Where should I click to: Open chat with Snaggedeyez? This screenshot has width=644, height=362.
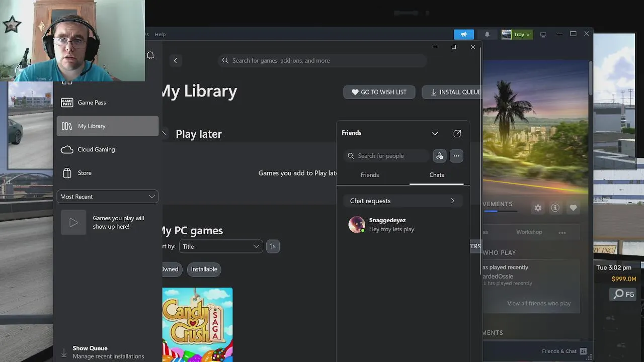click(403, 224)
